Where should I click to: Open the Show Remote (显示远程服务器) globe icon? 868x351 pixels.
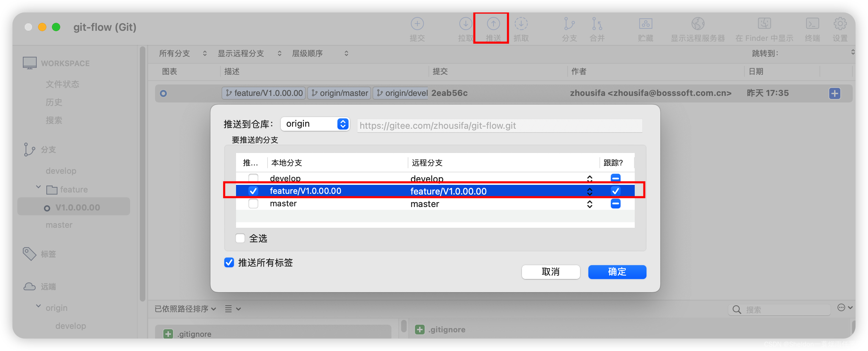coord(698,24)
